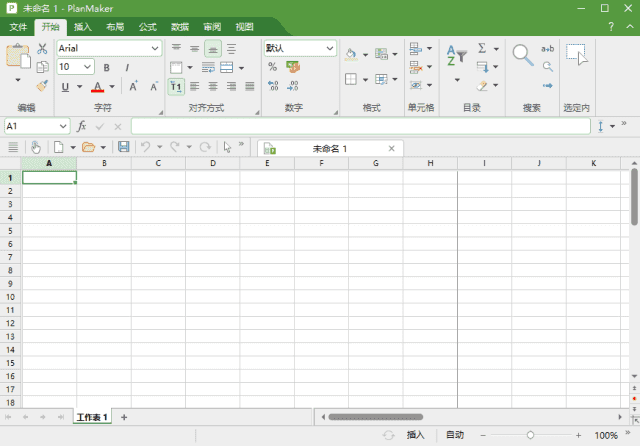Click the percent number format icon
Image resolution: width=640 pixels, height=446 pixels.
[x=272, y=67]
